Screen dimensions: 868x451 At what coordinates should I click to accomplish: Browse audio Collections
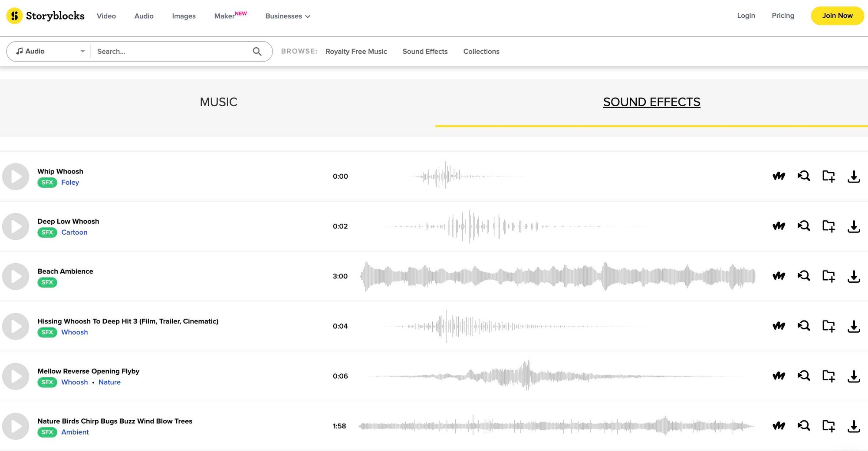pyautogui.click(x=481, y=52)
